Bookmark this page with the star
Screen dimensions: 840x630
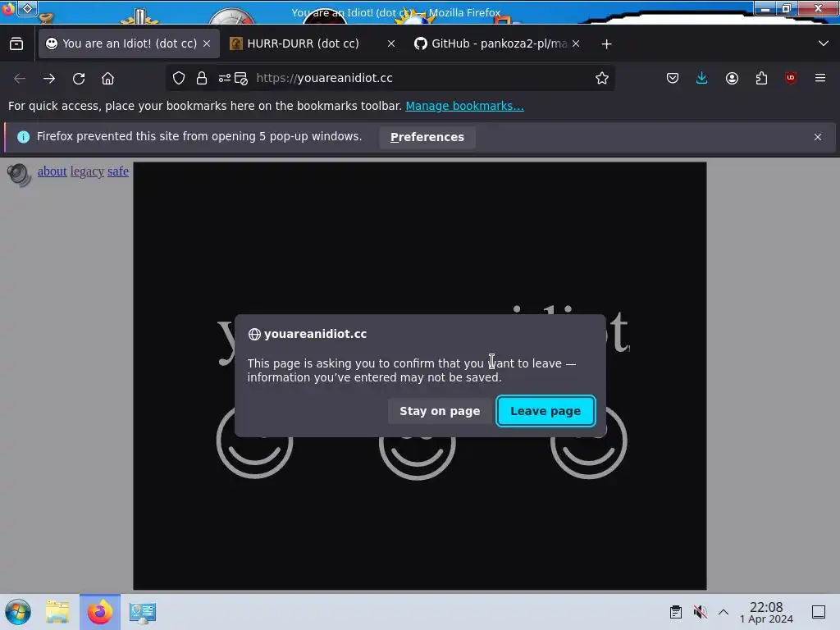(601, 78)
